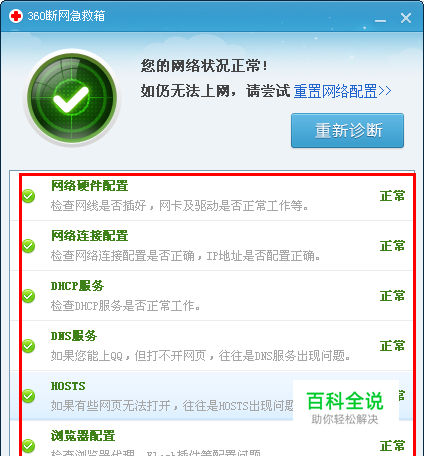Open the 重置网络配置>> link
424x456 pixels.
click(x=342, y=91)
